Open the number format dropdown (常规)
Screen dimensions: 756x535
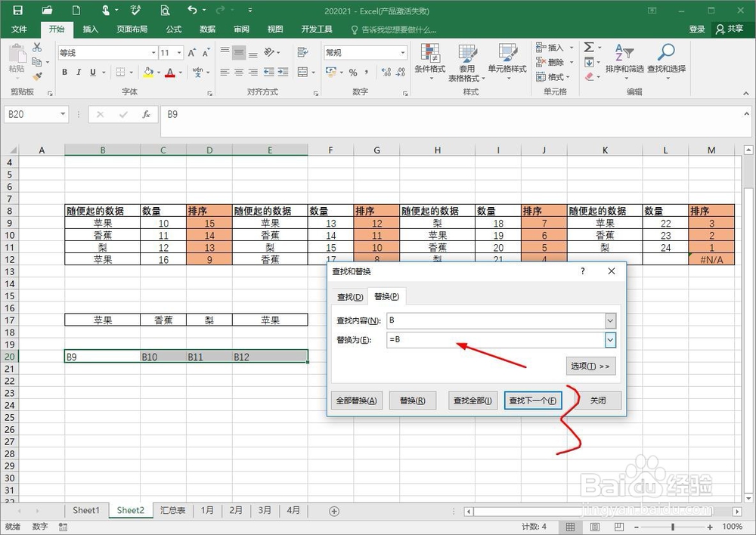tap(403, 53)
